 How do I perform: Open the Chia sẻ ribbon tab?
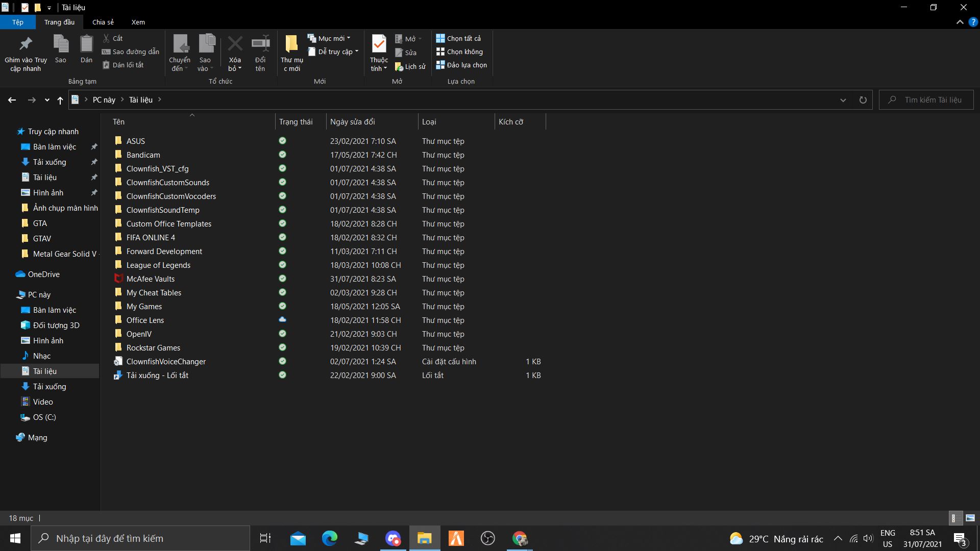(x=103, y=22)
